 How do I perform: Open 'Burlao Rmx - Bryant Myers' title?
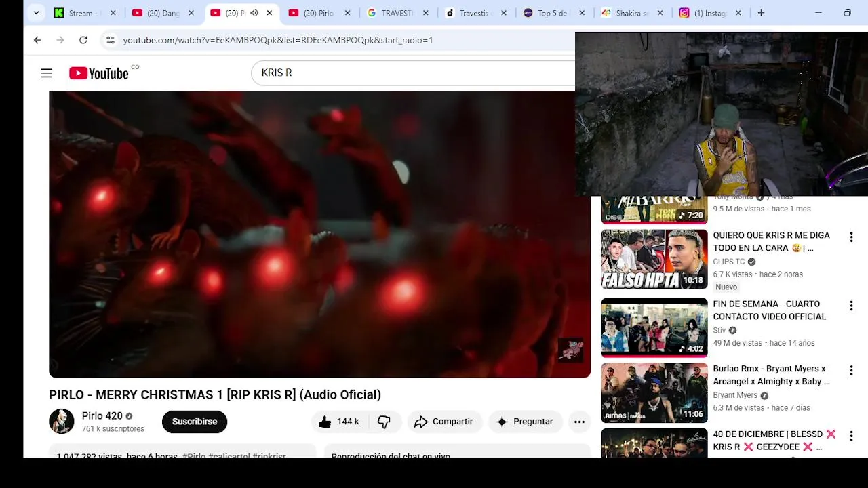click(772, 375)
